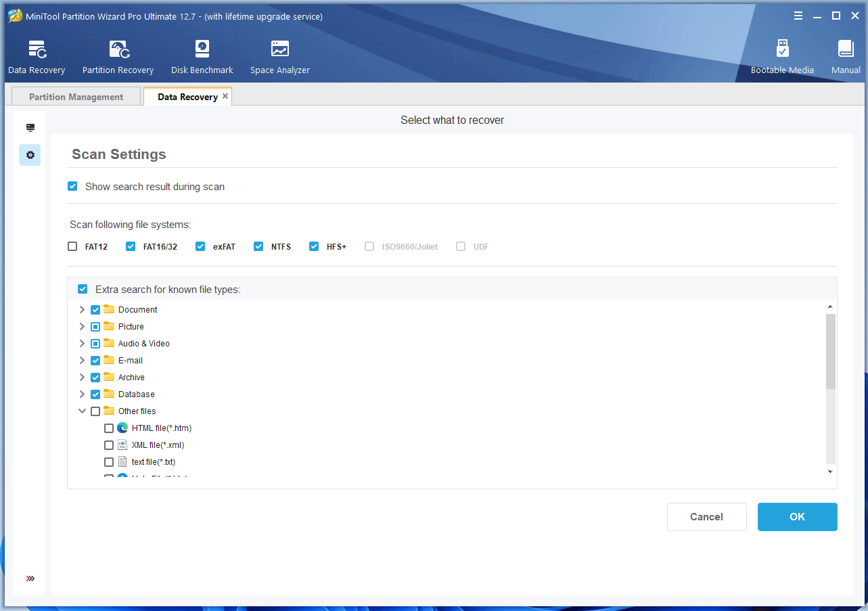
Task: Click the Document folder icon
Action: coord(109,309)
